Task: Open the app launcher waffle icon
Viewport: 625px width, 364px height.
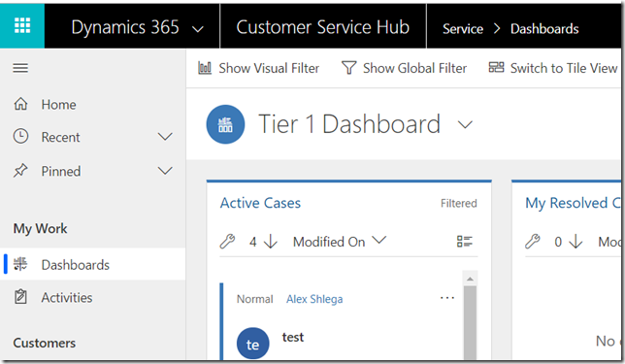Action: pos(22,26)
